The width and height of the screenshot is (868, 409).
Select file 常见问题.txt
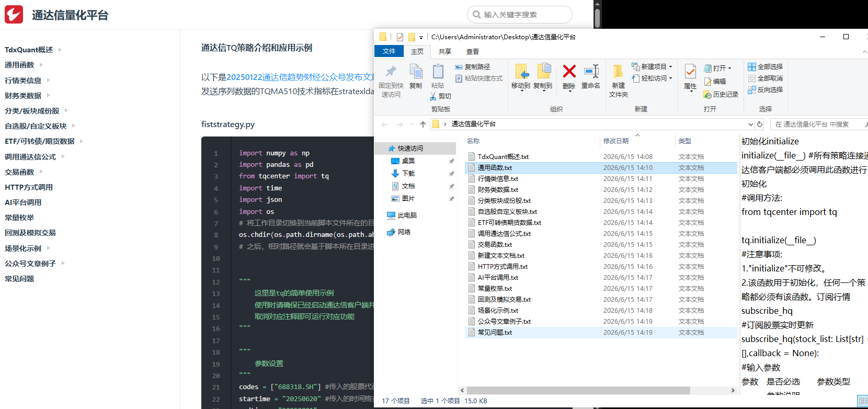click(x=495, y=333)
